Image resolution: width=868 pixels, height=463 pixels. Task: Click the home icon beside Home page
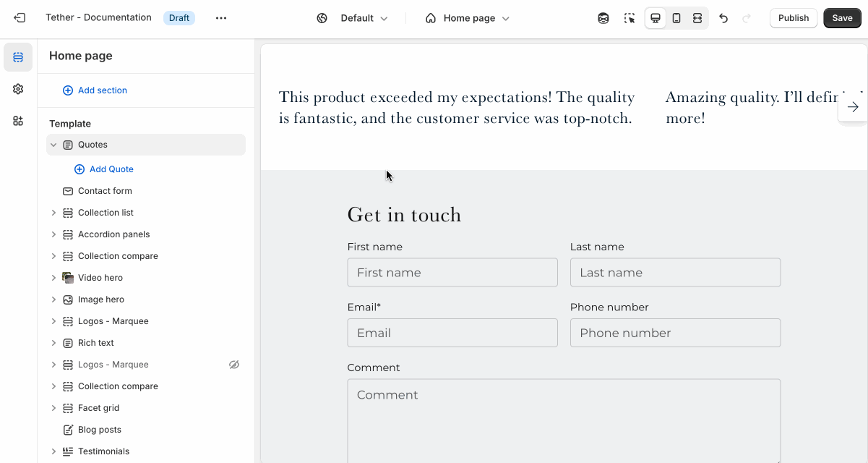point(431,18)
